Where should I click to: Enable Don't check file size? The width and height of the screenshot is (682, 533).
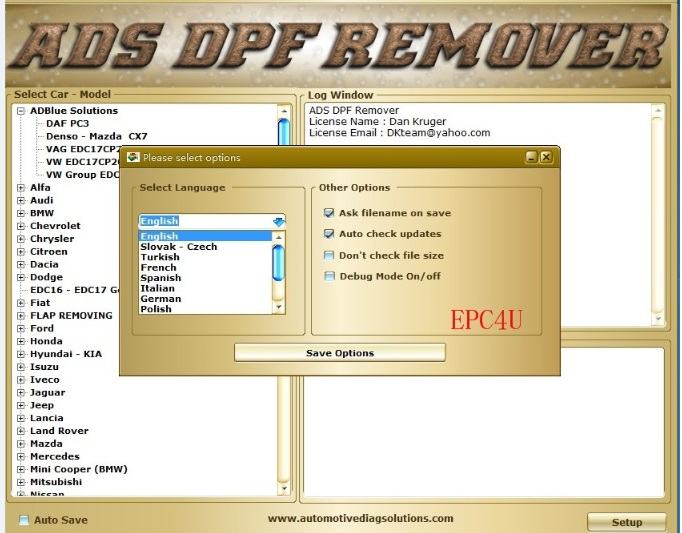pyautogui.click(x=329, y=255)
